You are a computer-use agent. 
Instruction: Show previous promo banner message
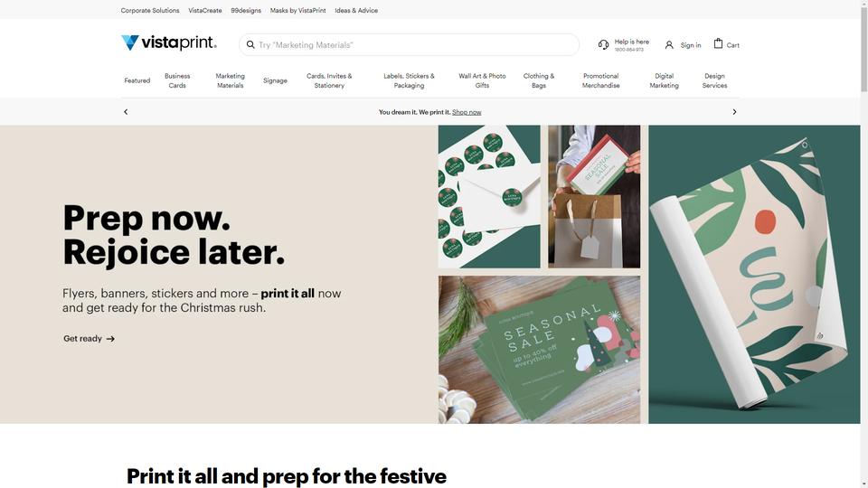tap(126, 112)
